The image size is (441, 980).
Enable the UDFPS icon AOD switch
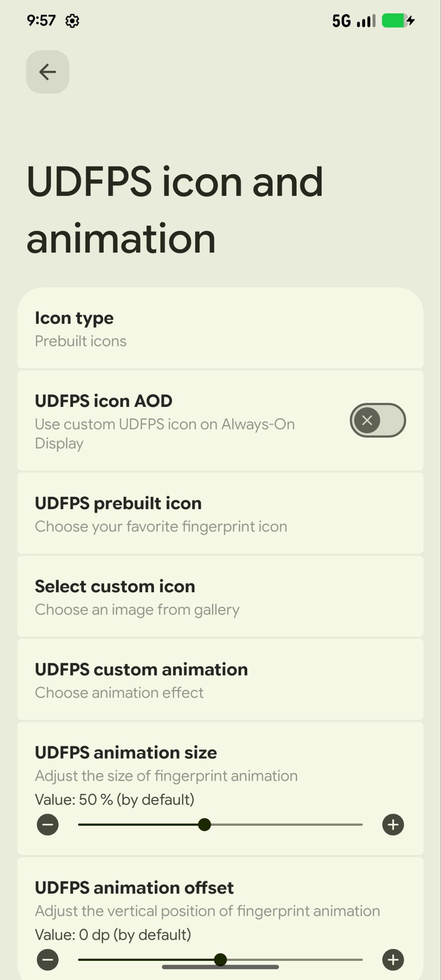click(x=377, y=420)
